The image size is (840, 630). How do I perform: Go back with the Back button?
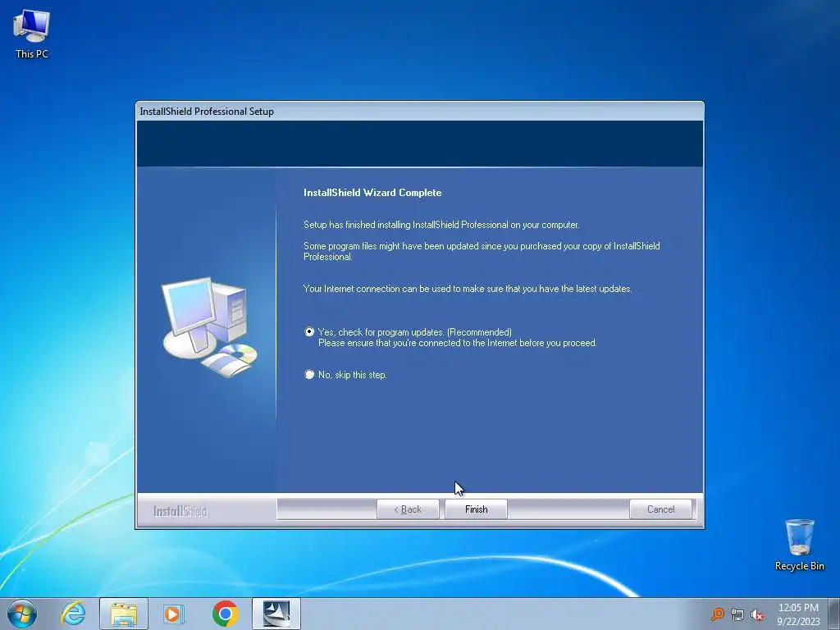[408, 509]
